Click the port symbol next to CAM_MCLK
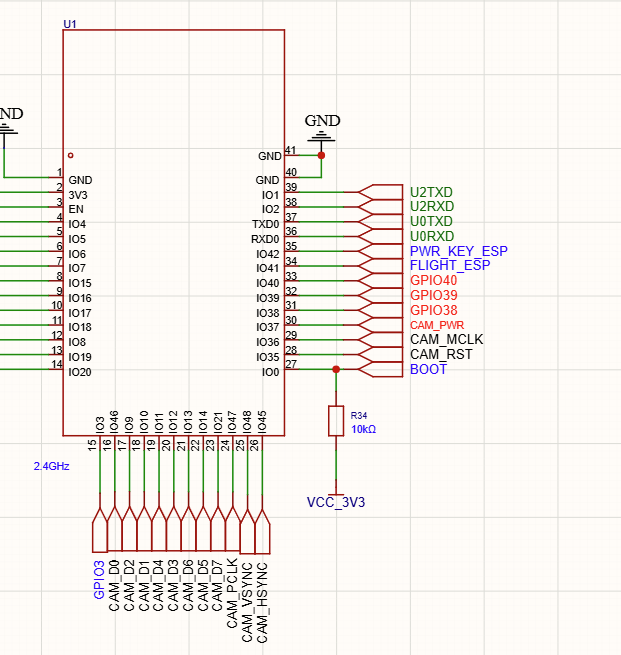The height and width of the screenshot is (655, 621). click(381, 340)
